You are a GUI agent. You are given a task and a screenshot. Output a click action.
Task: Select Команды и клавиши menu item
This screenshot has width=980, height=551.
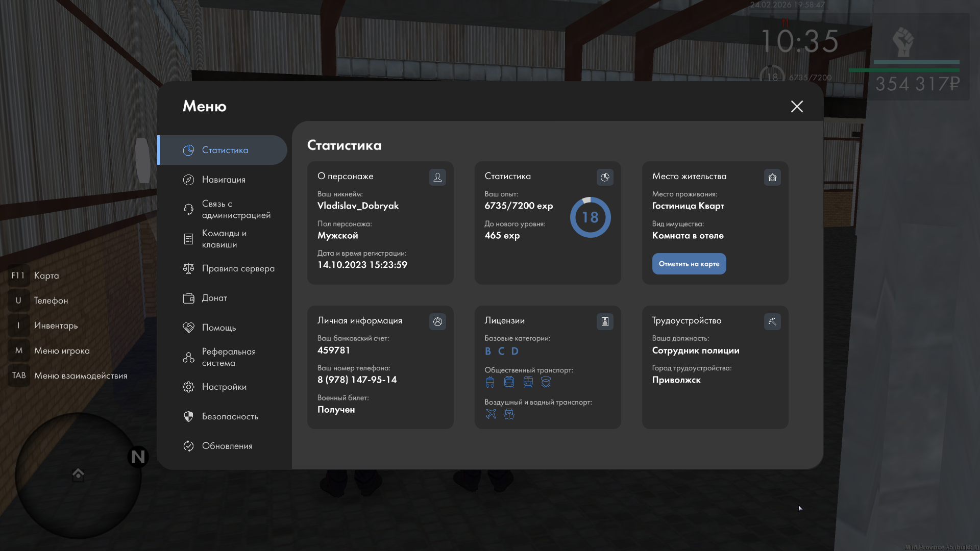tap(224, 239)
